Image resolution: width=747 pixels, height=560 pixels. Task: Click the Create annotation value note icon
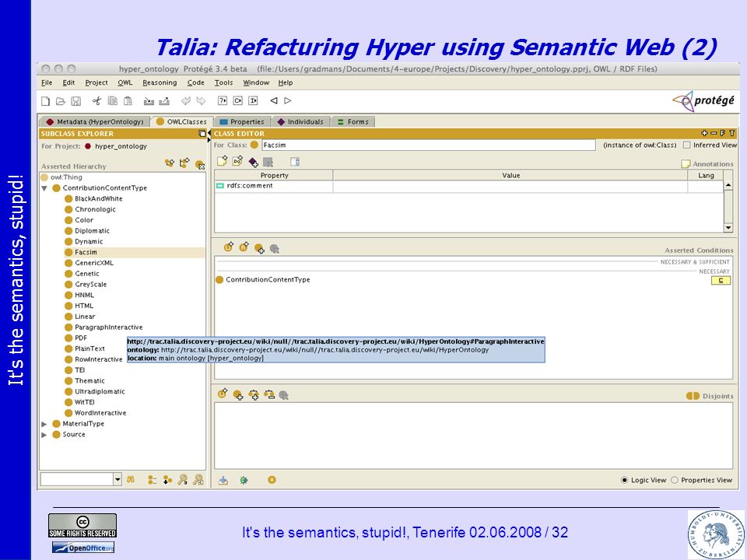pyautogui.click(x=222, y=162)
